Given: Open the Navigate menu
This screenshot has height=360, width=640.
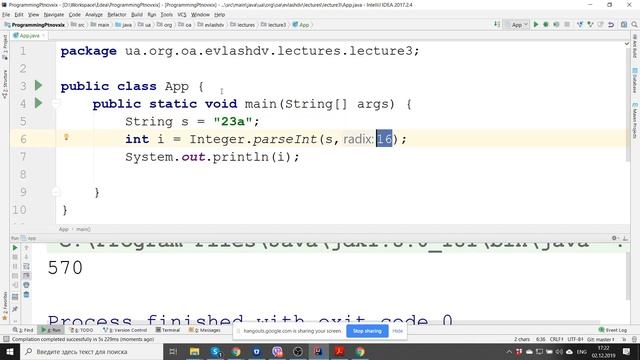Looking at the screenshot, I should coord(54,15).
